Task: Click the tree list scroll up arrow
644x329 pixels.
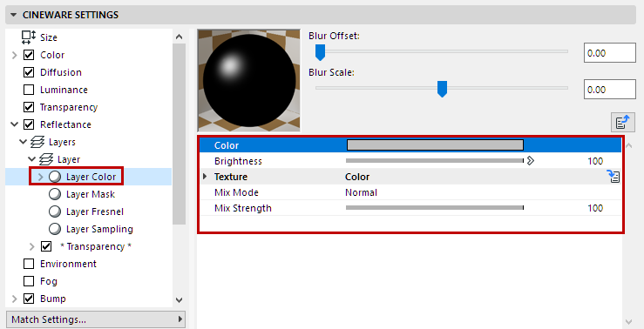Action: click(x=179, y=37)
